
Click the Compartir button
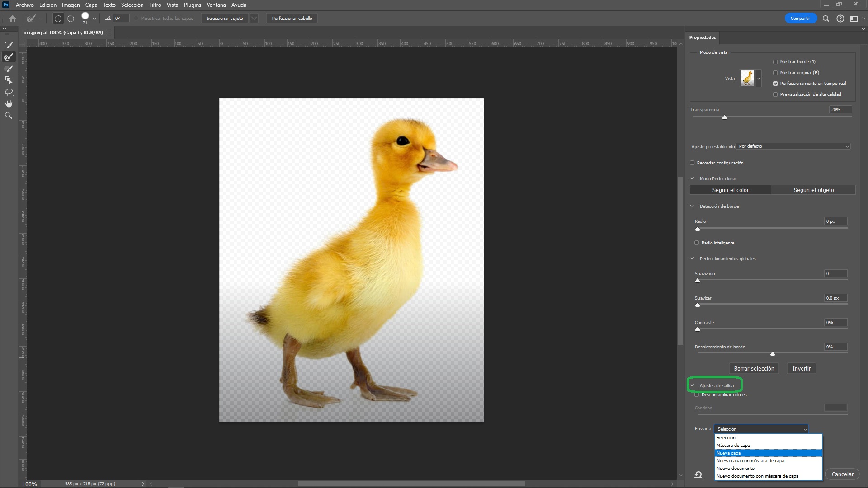(x=800, y=19)
